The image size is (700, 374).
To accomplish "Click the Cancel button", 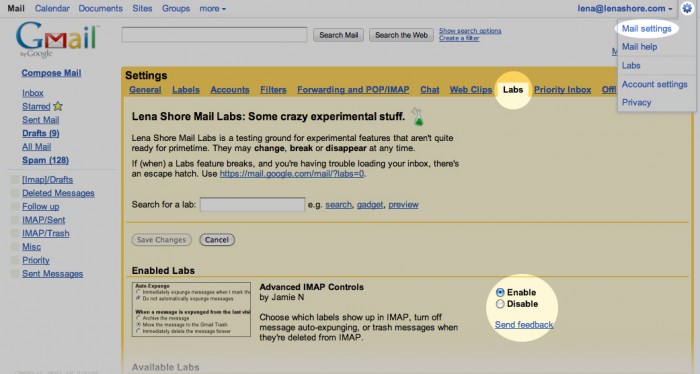I will point(217,240).
